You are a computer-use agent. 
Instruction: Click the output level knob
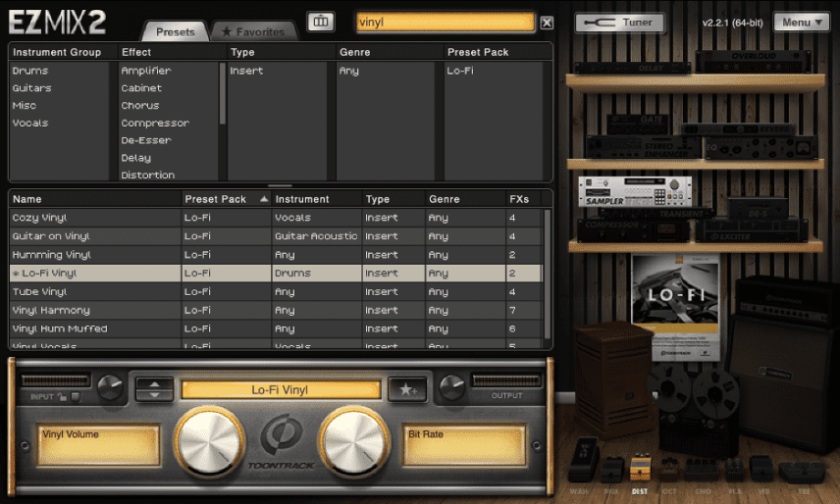451,388
